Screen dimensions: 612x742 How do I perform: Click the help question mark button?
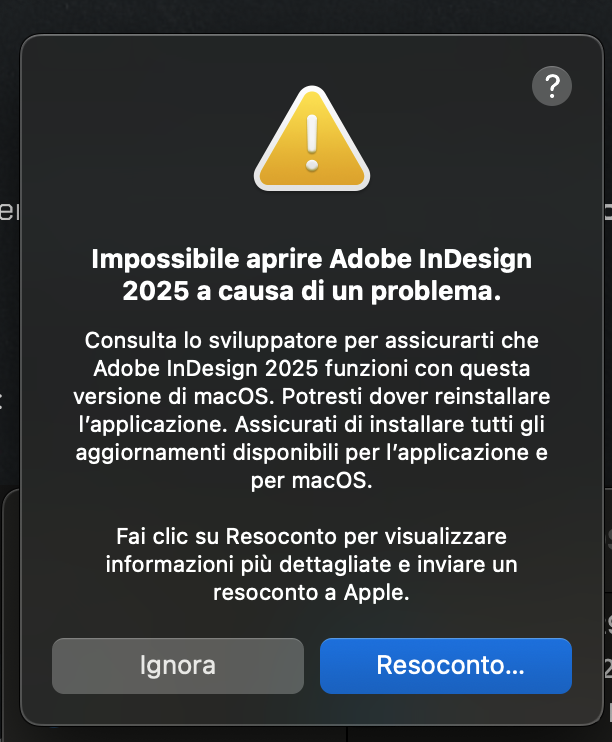coord(552,86)
